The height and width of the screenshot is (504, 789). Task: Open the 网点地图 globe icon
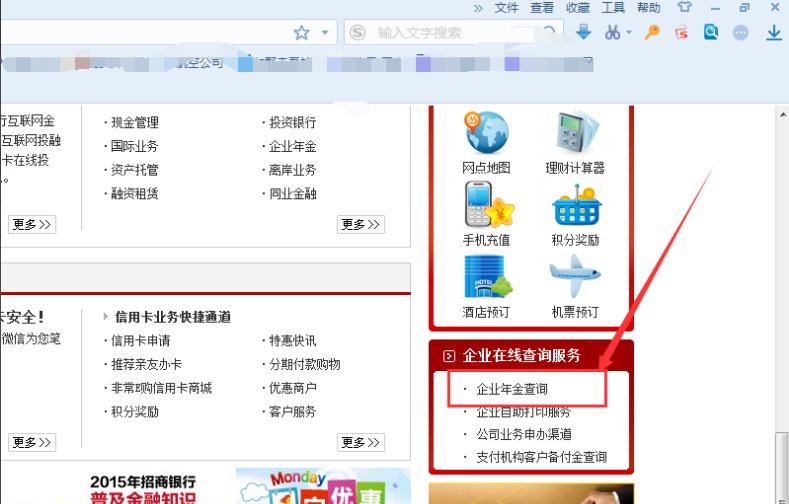pyautogui.click(x=486, y=133)
